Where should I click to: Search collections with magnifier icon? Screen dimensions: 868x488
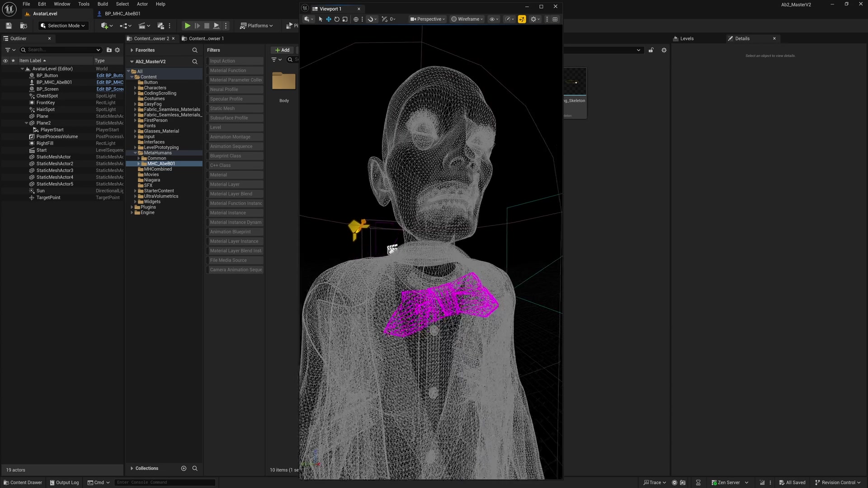[195, 469]
